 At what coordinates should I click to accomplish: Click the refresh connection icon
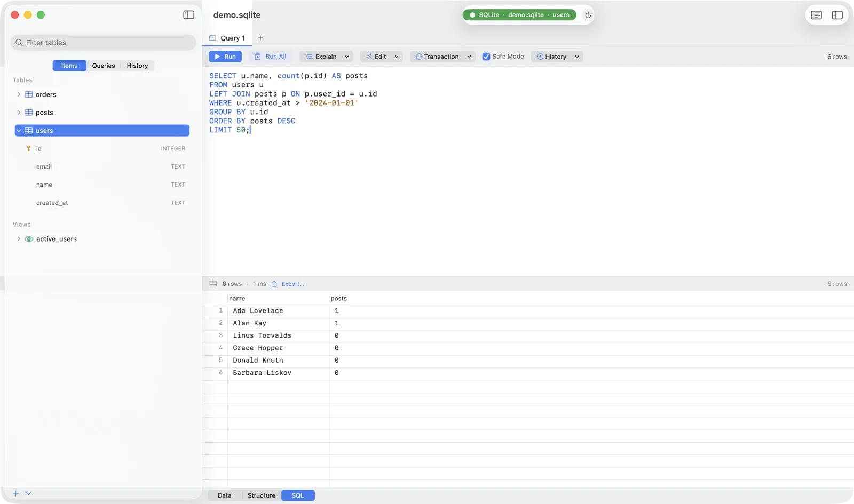point(588,15)
